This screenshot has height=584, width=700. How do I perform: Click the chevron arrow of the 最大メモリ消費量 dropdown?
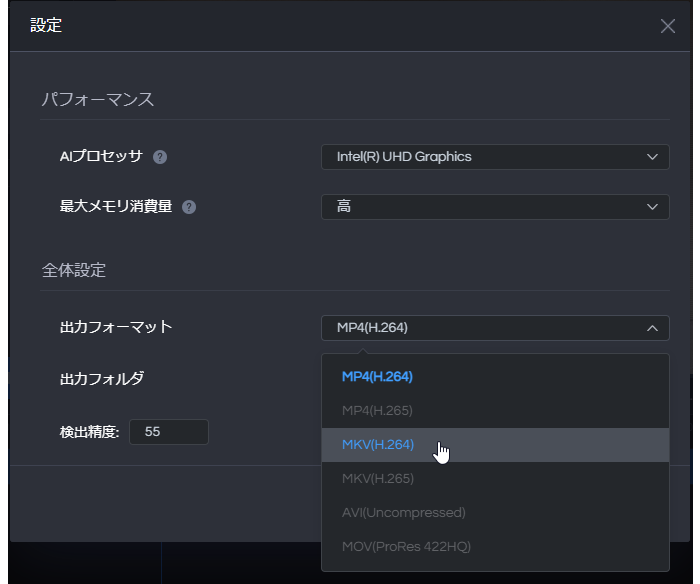652,207
